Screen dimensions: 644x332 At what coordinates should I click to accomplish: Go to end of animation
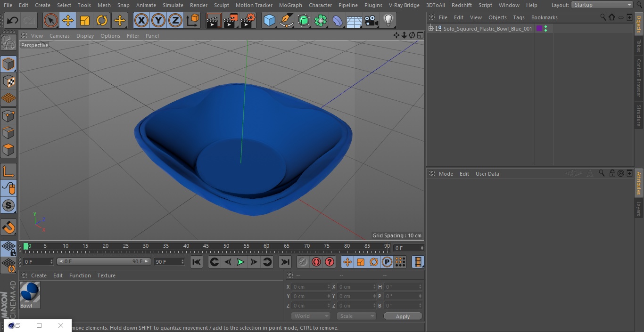coord(285,262)
